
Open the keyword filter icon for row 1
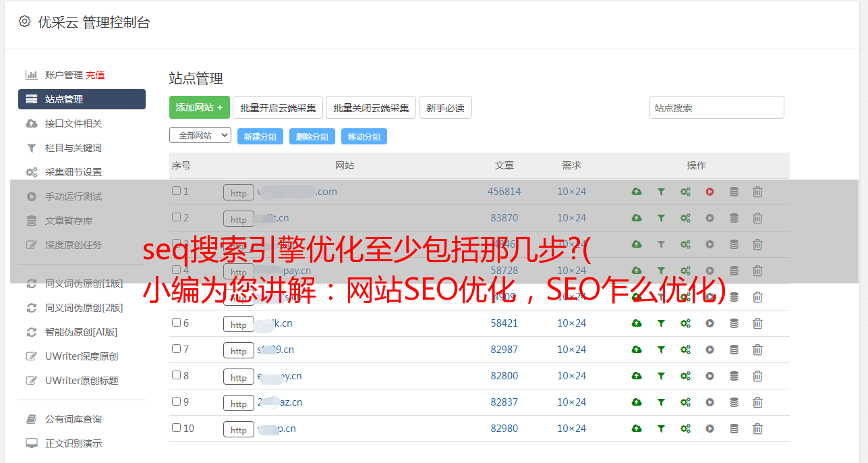(661, 192)
